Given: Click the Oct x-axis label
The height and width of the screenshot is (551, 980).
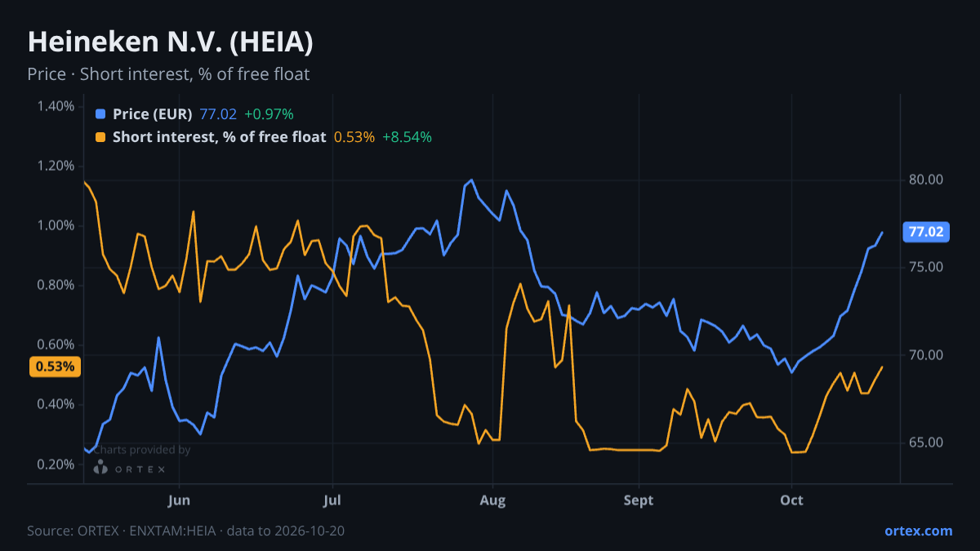Looking at the screenshot, I should pyautogui.click(x=791, y=500).
